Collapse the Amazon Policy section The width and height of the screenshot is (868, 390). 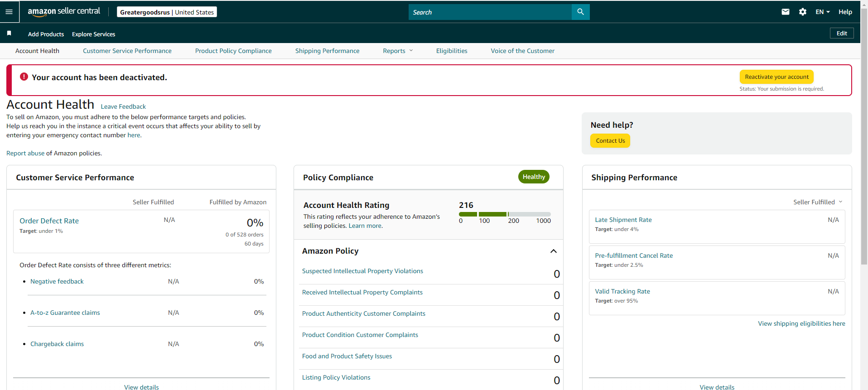[x=554, y=251]
